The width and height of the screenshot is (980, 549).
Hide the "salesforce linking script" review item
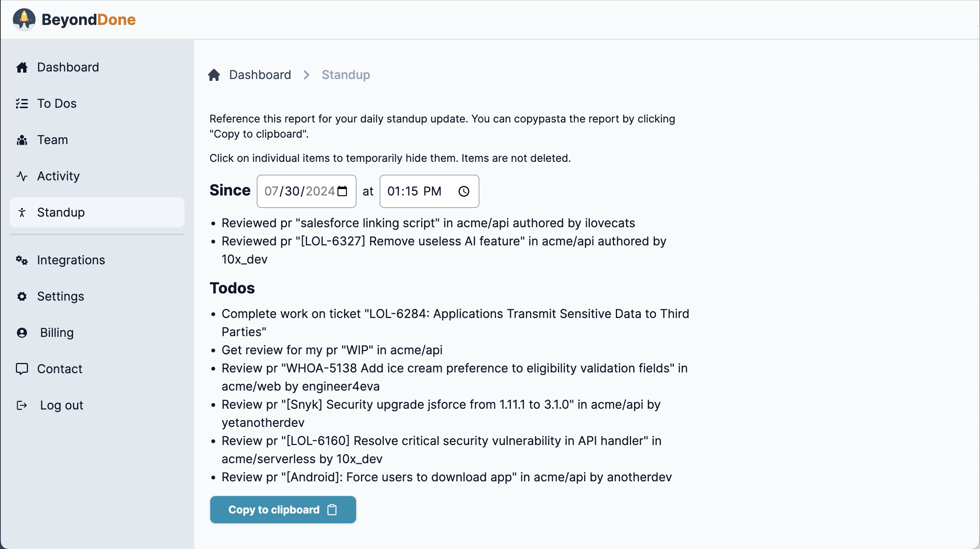pos(428,223)
